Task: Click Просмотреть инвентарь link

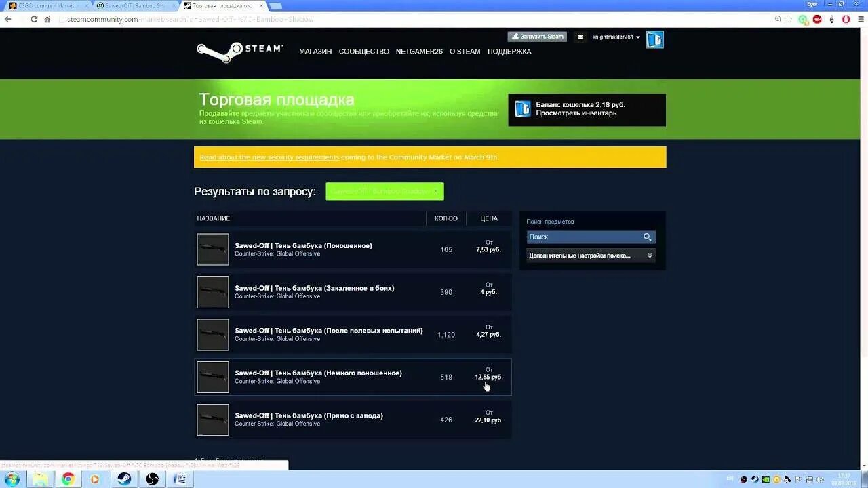Action: 576,113
